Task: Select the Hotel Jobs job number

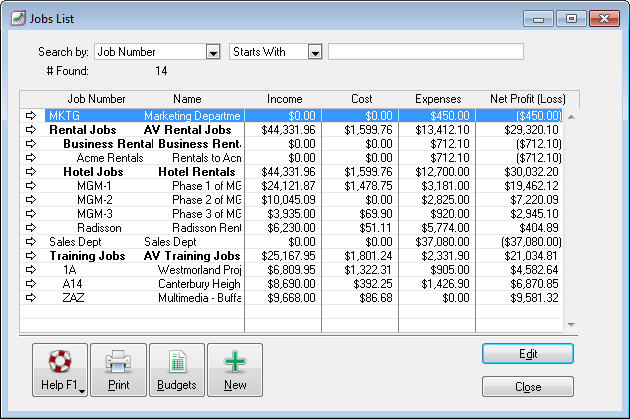Action: (93, 172)
